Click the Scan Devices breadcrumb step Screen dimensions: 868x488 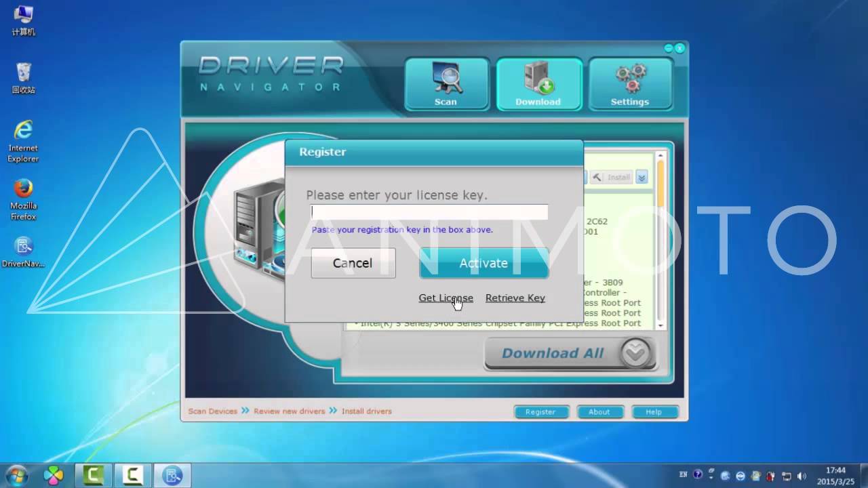pos(213,411)
